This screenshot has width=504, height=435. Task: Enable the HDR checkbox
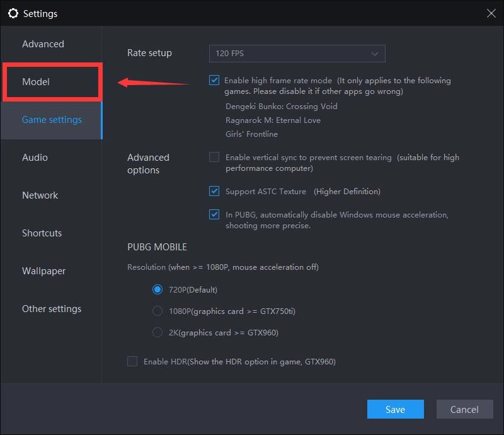pyautogui.click(x=132, y=361)
